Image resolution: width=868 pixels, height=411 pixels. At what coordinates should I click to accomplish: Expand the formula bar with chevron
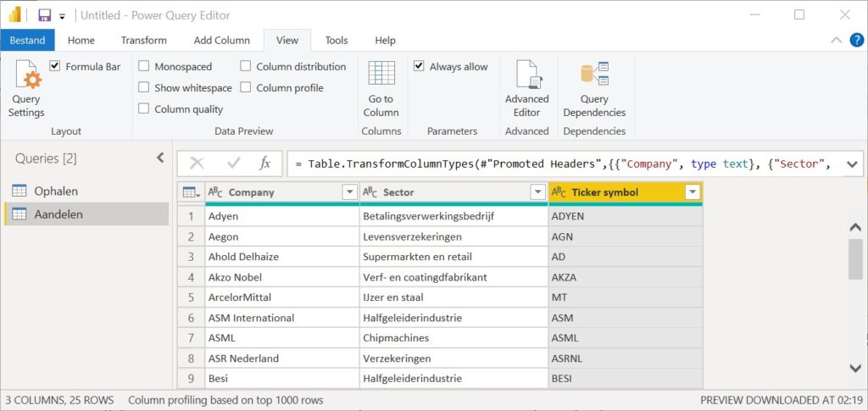click(x=852, y=164)
